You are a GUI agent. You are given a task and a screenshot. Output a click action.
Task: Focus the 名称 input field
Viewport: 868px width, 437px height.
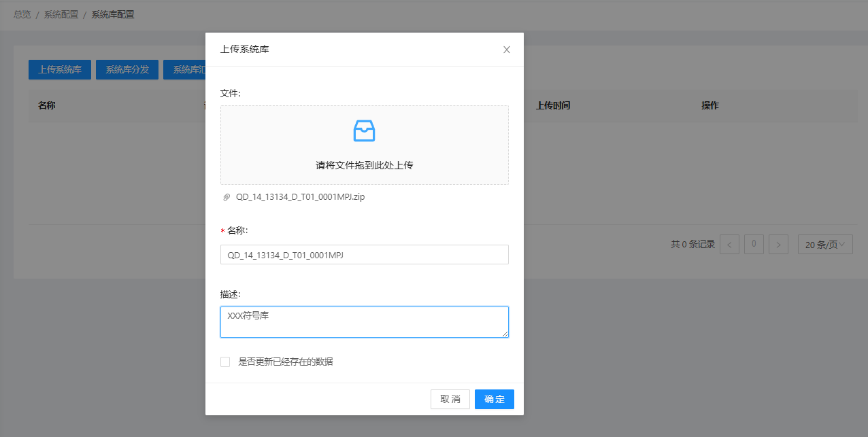364,255
